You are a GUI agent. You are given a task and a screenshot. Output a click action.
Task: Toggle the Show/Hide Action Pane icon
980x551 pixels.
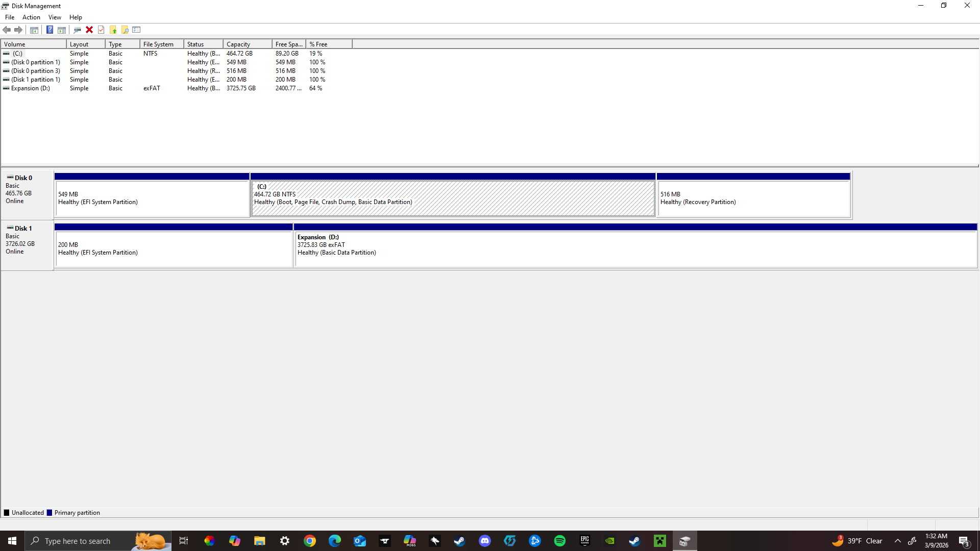(62, 30)
